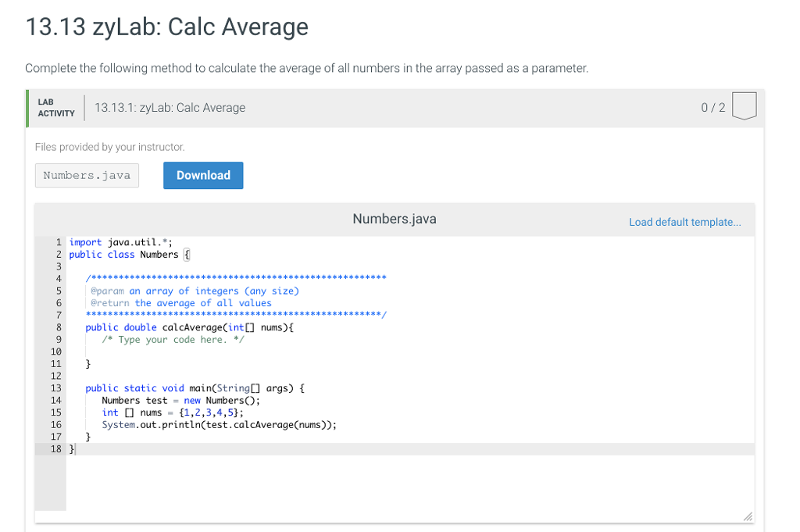
Task: Click the blue Download button
Action: [x=202, y=175]
